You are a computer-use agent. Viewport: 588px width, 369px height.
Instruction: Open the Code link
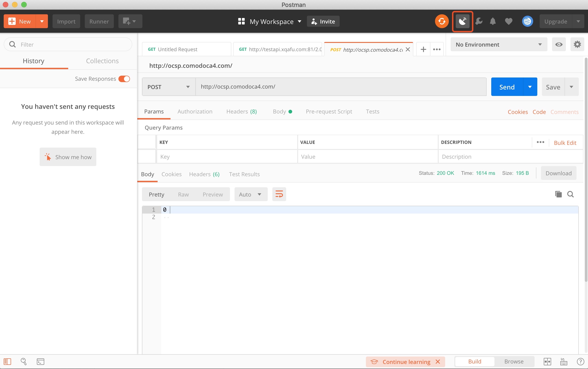pos(539,112)
